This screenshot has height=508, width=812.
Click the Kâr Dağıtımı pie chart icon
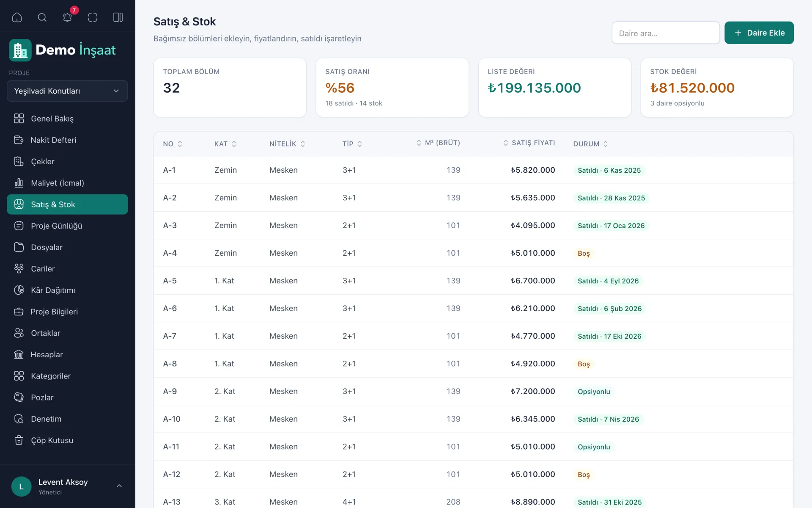pyautogui.click(x=19, y=290)
